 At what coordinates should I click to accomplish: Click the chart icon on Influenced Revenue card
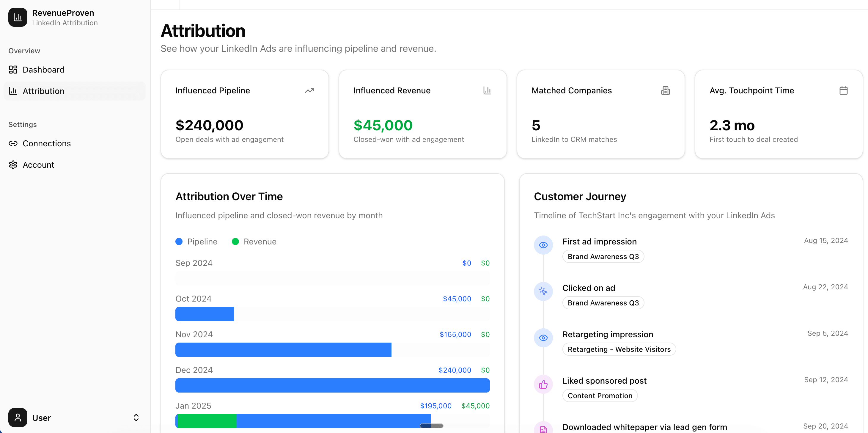(488, 90)
